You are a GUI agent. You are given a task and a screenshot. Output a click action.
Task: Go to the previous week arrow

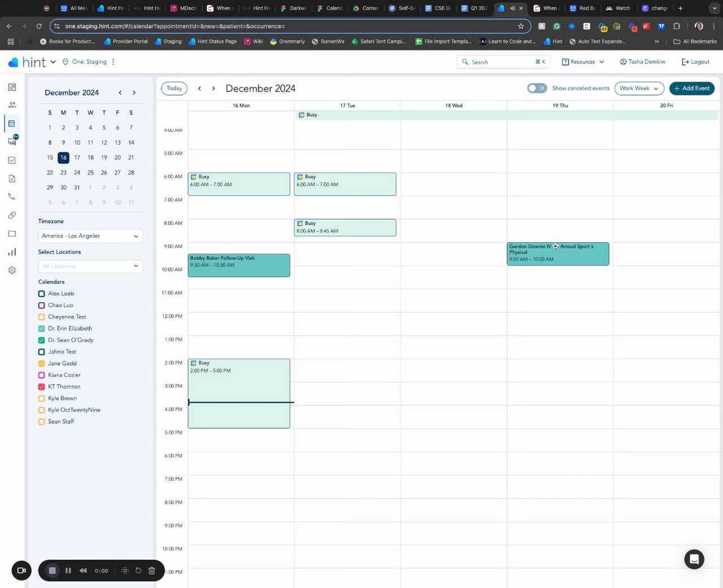coord(199,88)
